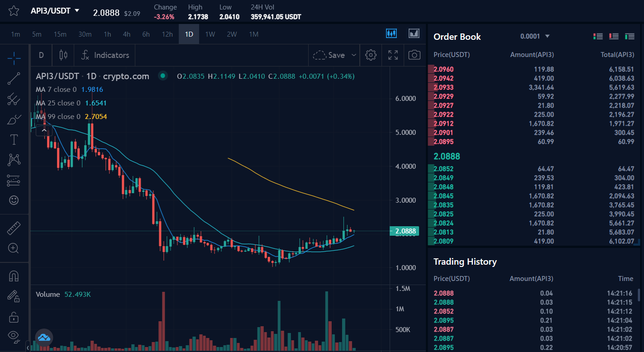Click the trade at 14:21:12 in Trading History

(x=534, y=311)
